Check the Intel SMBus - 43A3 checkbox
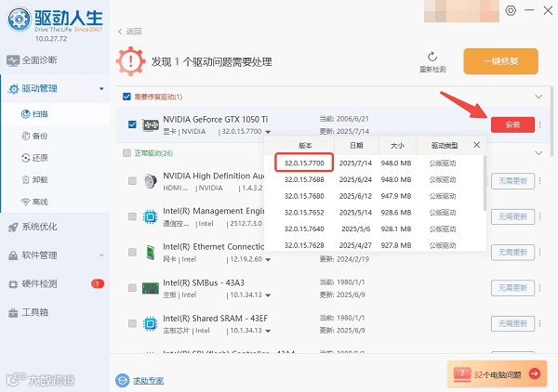This screenshot has height=392, width=558. tap(132, 288)
